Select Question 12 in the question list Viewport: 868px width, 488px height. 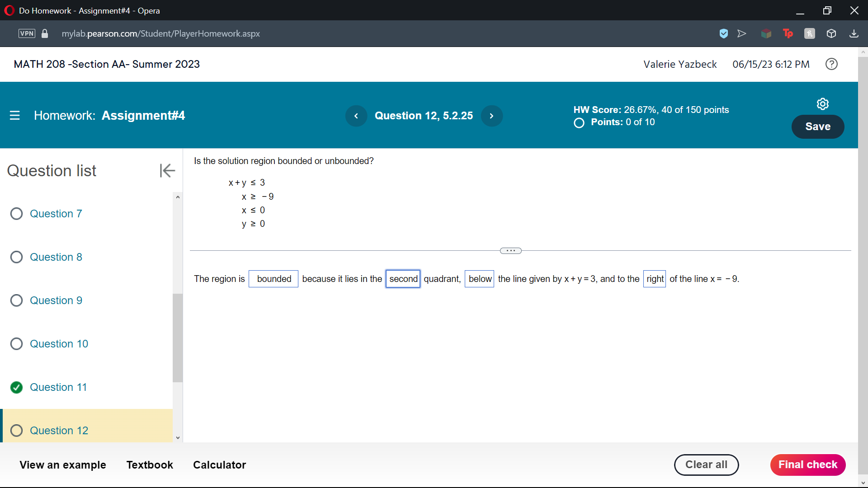59,431
